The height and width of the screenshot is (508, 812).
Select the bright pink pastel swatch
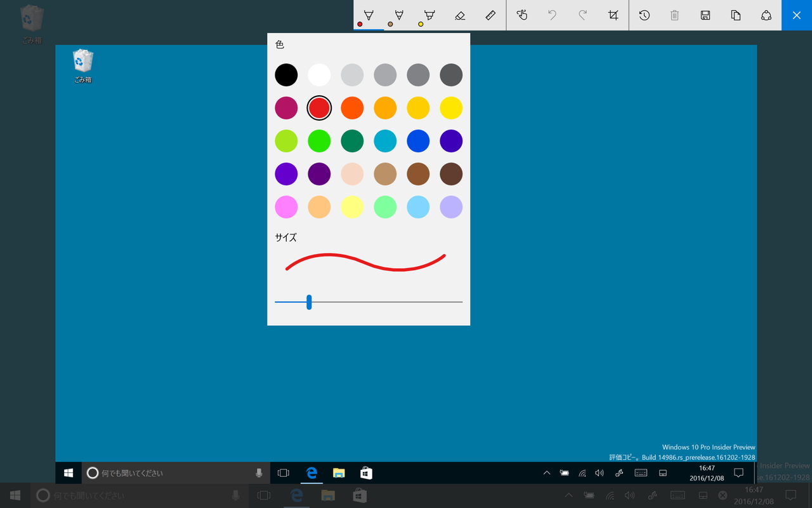pos(286,207)
